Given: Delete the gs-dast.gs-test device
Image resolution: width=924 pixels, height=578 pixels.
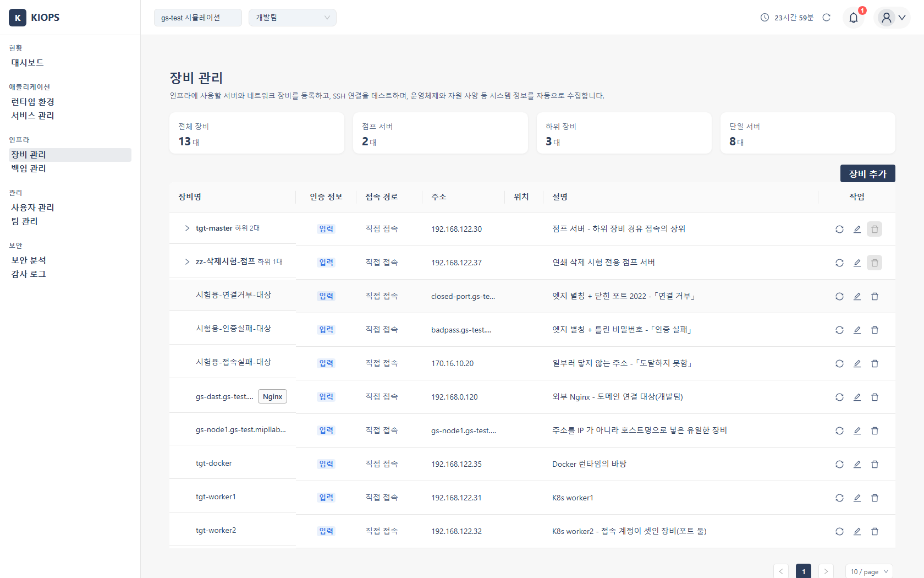Looking at the screenshot, I should tap(875, 397).
